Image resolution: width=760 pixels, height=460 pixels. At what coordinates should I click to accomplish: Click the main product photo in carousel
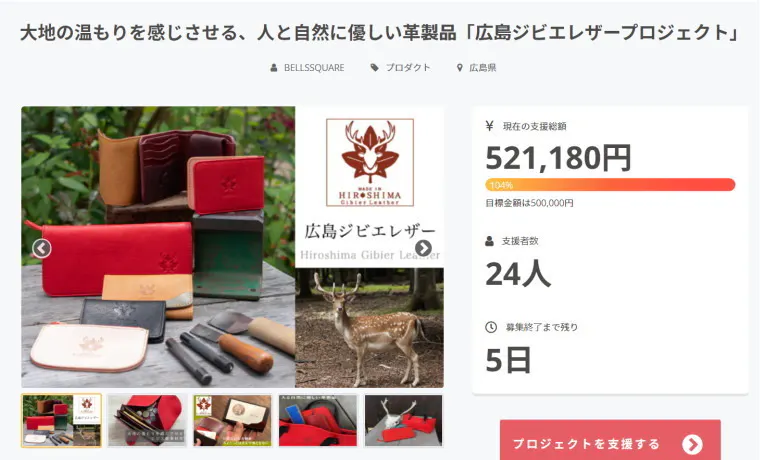232,247
